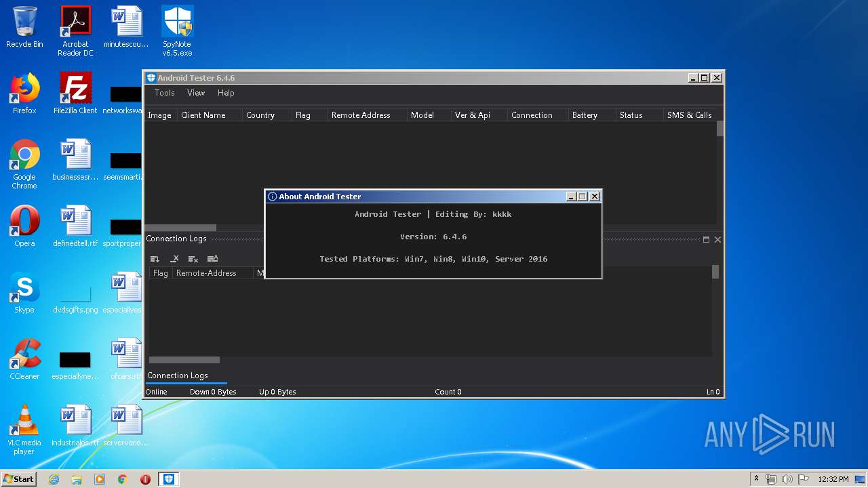868x488 pixels.
Task: Open Opera from the taskbar
Action: [145, 479]
